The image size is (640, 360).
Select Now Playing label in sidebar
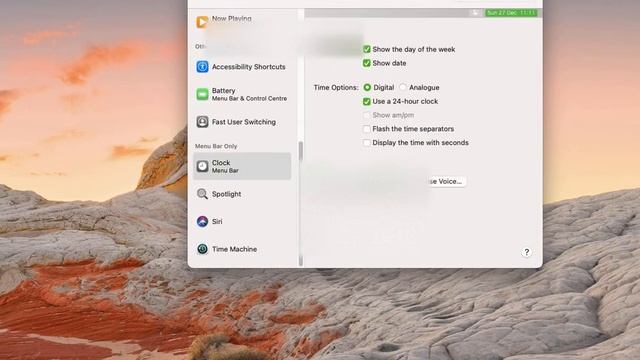coord(231,18)
